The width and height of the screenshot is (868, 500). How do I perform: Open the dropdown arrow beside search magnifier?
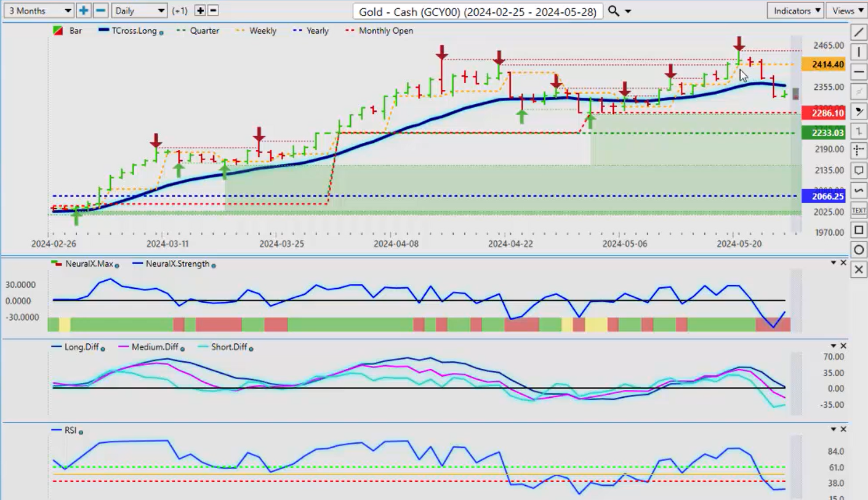point(628,11)
